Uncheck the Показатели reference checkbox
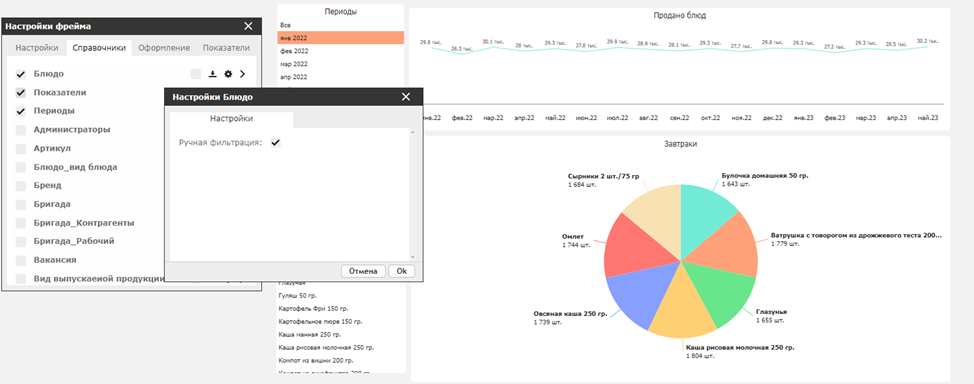974x384 pixels. [x=21, y=93]
